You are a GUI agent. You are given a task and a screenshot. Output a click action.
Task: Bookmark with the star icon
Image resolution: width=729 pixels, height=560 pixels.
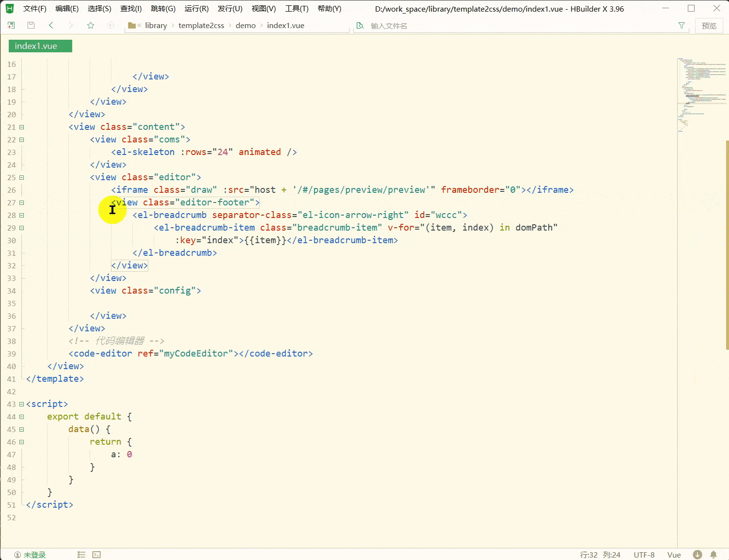91,25
